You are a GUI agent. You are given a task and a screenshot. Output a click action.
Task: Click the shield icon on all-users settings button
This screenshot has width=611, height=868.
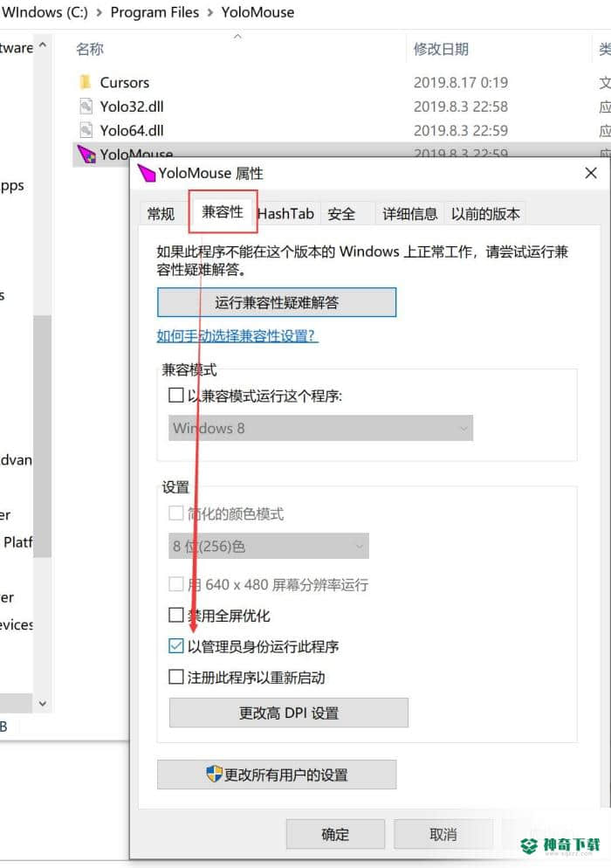(214, 774)
